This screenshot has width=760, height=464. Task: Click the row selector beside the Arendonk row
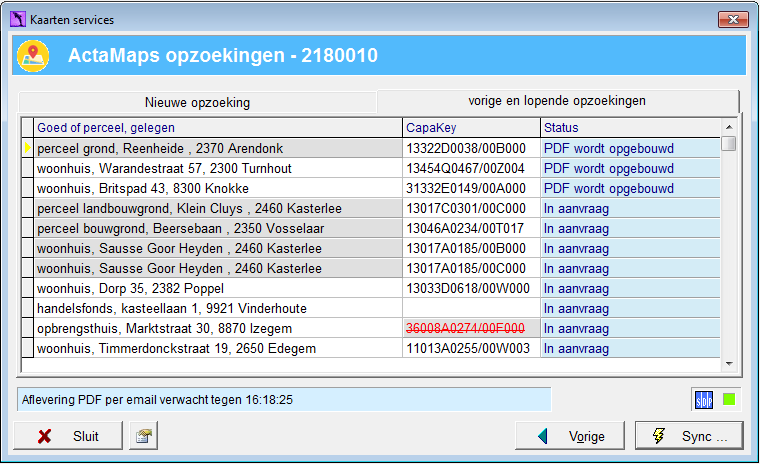[x=28, y=148]
